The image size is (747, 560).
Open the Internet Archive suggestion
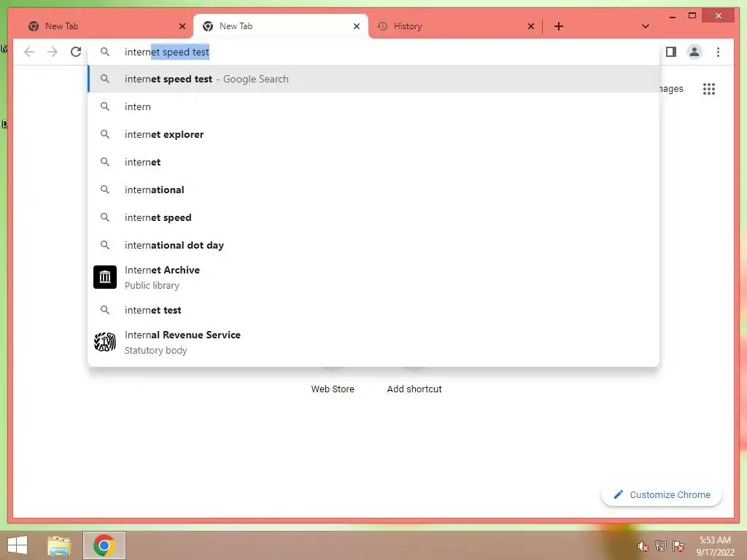coord(373,277)
